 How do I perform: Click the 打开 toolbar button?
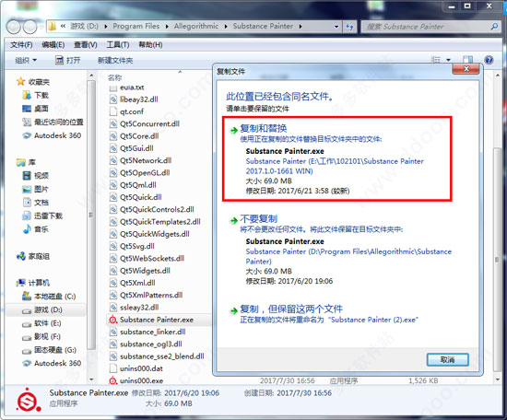point(68,60)
